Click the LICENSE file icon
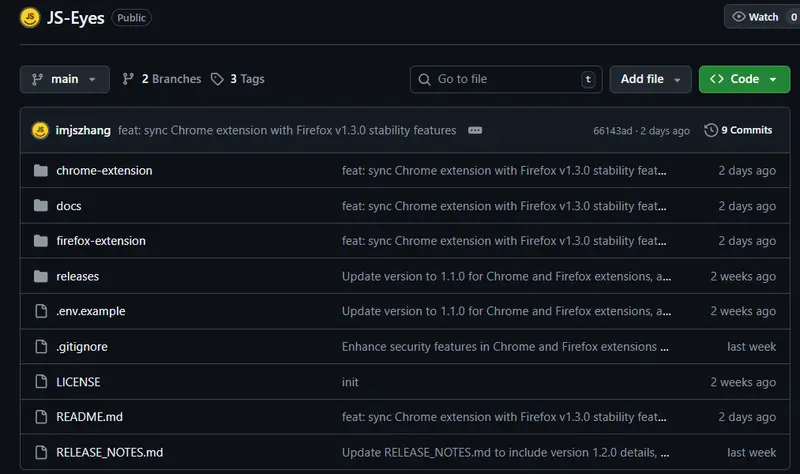This screenshot has height=474, width=800. (41, 382)
